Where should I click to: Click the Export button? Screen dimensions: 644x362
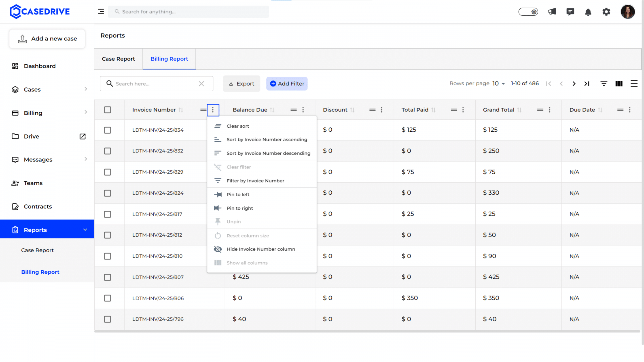[241, 84]
